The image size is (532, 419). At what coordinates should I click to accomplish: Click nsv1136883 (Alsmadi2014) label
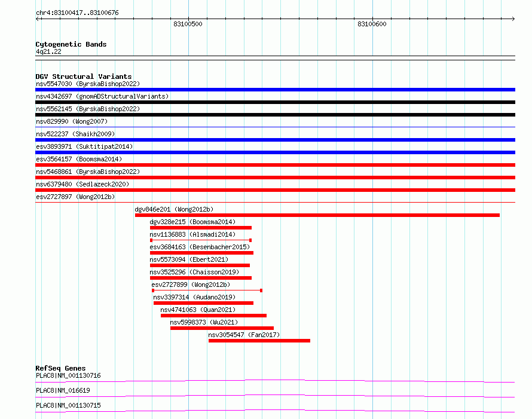click(192, 234)
